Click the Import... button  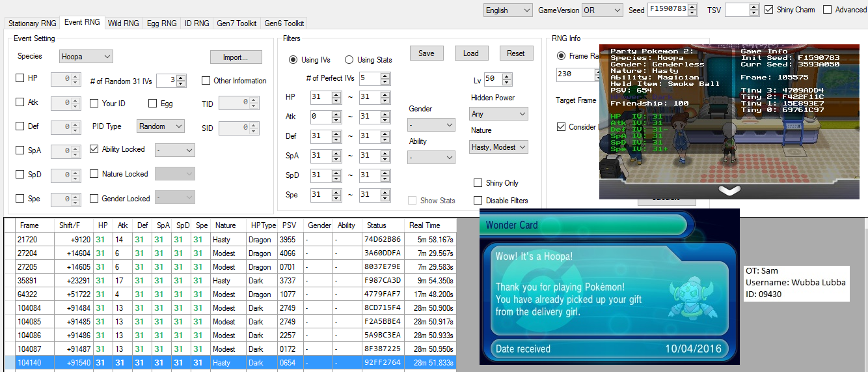point(236,57)
